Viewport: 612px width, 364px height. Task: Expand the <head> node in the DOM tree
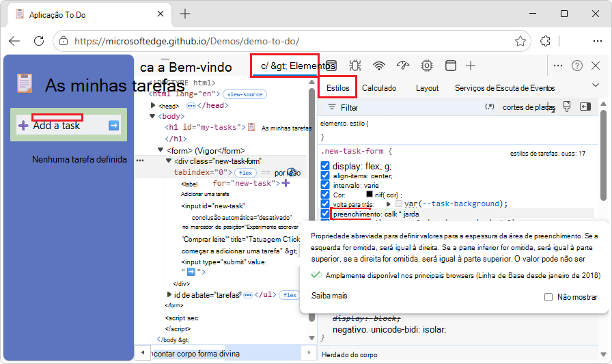click(x=153, y=105)
